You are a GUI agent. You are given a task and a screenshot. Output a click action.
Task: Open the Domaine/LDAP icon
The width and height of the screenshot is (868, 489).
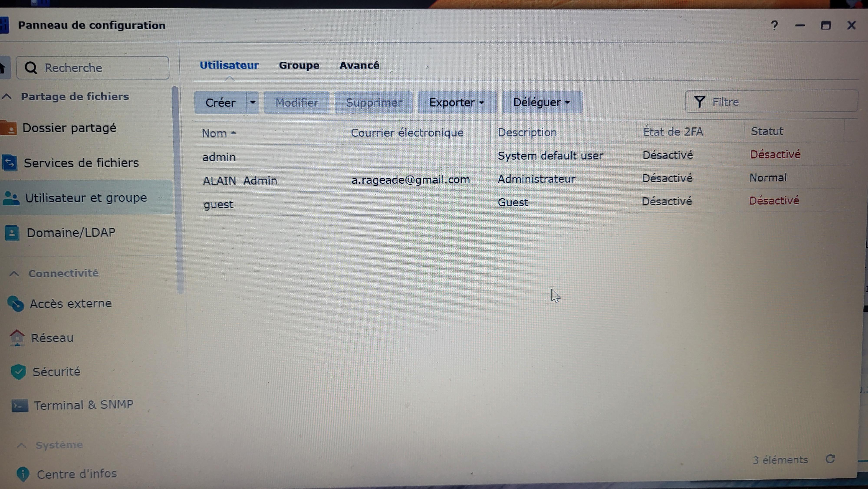click(12, 233)
